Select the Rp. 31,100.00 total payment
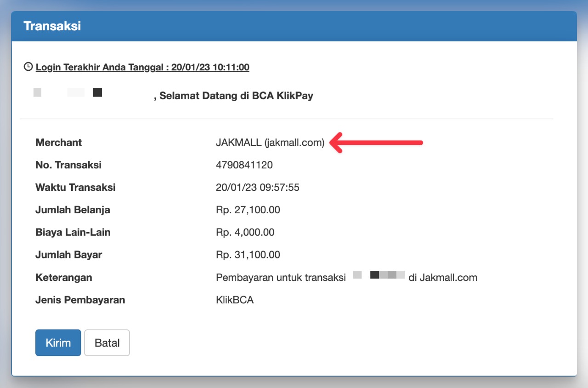Screen dimensions: 588x388 point(248,255)
